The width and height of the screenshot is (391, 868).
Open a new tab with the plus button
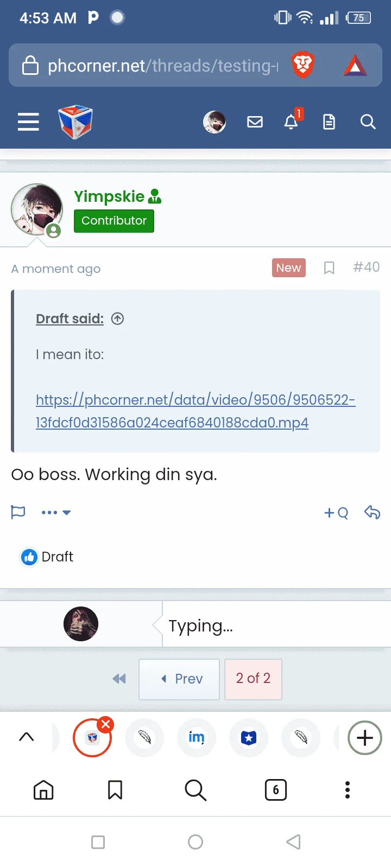click(365, 738)
